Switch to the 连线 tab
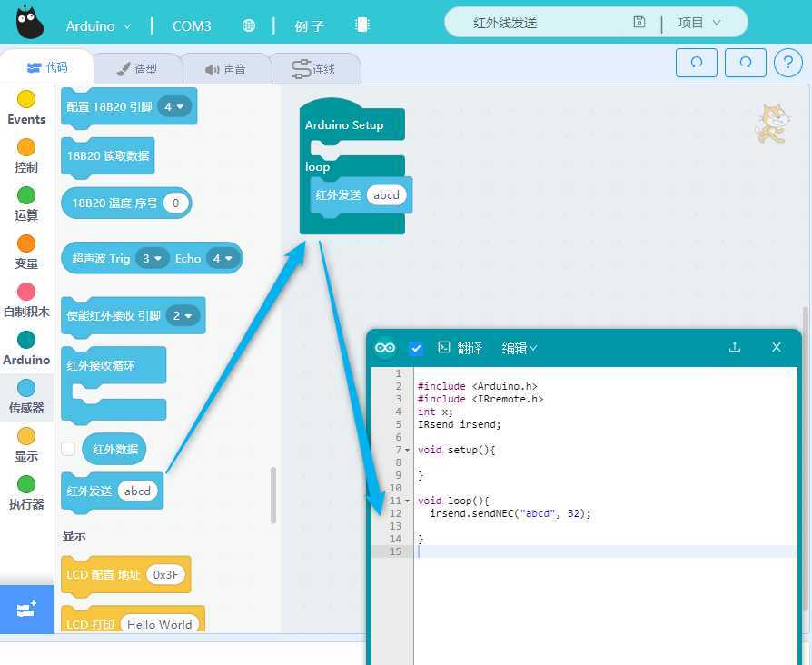Screen dimensions: 812x665 314,69
